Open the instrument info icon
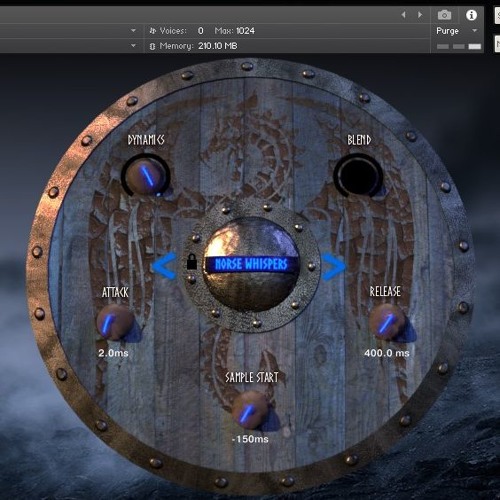 point(471,15)
